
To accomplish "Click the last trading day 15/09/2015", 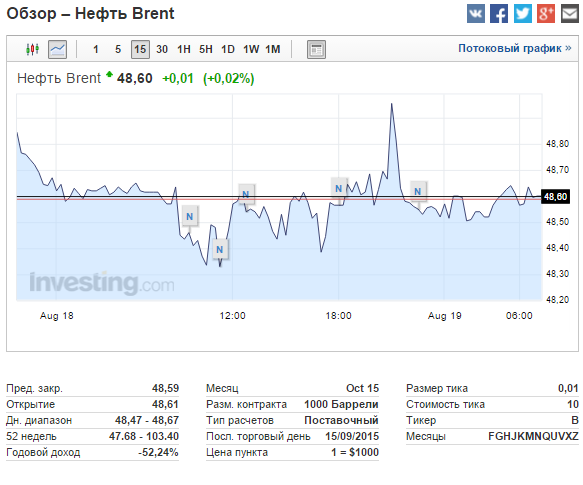I will [352, 436].
